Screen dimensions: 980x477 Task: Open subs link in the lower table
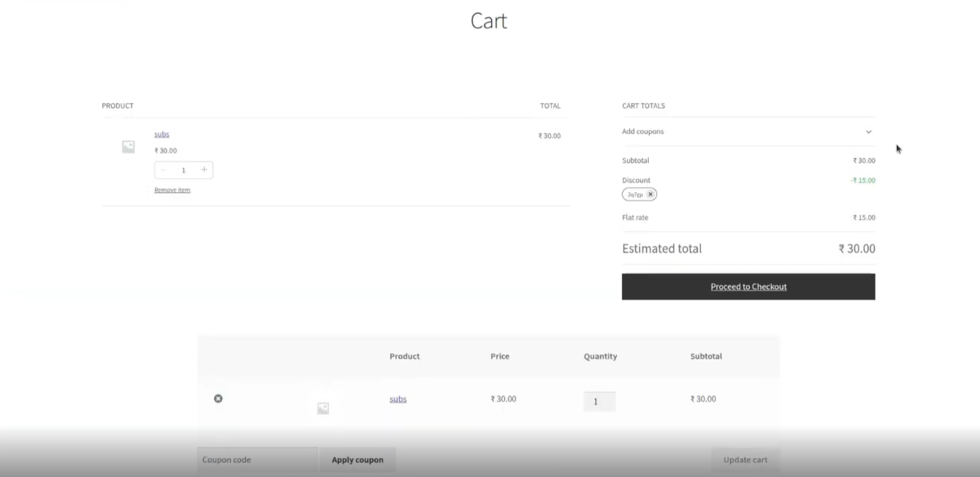pos(398,399)
